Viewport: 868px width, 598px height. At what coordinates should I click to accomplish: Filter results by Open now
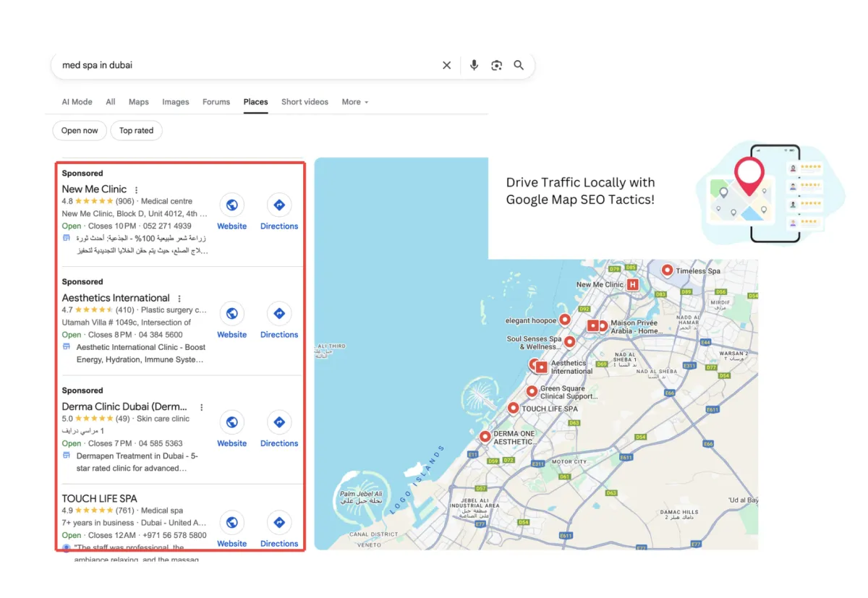(80, 131)
